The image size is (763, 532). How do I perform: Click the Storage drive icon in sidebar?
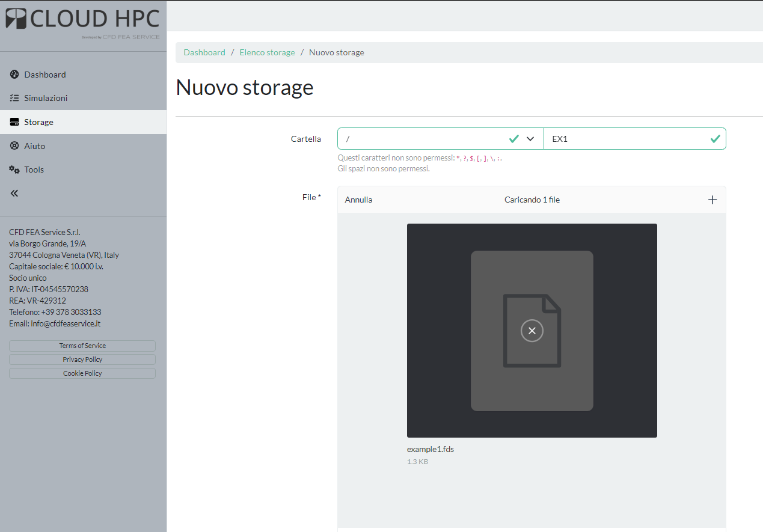click(14, 121)
